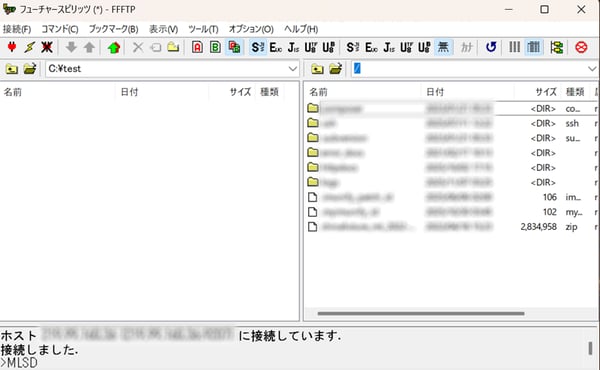Select the remote folder with type ssh
The width and height of the screenshot is (600, 370).
click(451, 123)
